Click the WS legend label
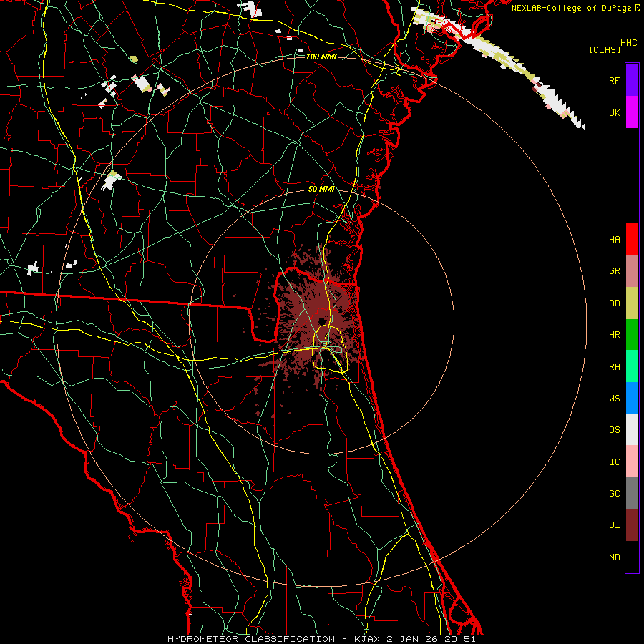This screenshot has height=644, width=644. (614, 398)
